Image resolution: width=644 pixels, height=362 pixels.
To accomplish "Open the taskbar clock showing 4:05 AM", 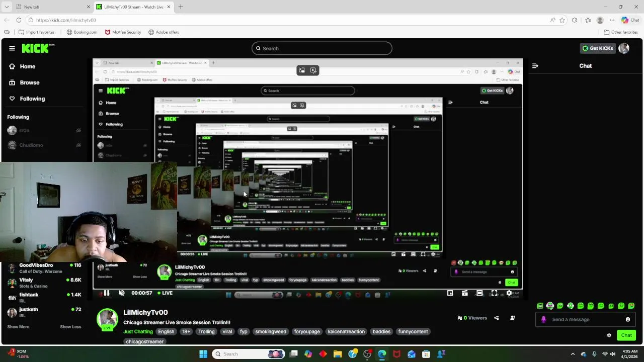I will pos(630,354).
